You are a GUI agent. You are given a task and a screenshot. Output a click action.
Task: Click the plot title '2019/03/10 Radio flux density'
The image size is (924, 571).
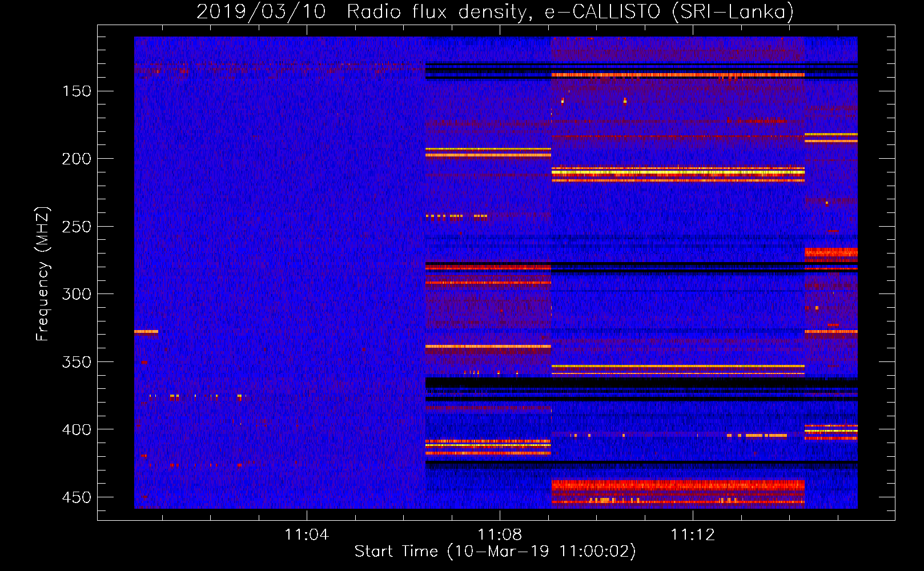(x=495, y=11)
